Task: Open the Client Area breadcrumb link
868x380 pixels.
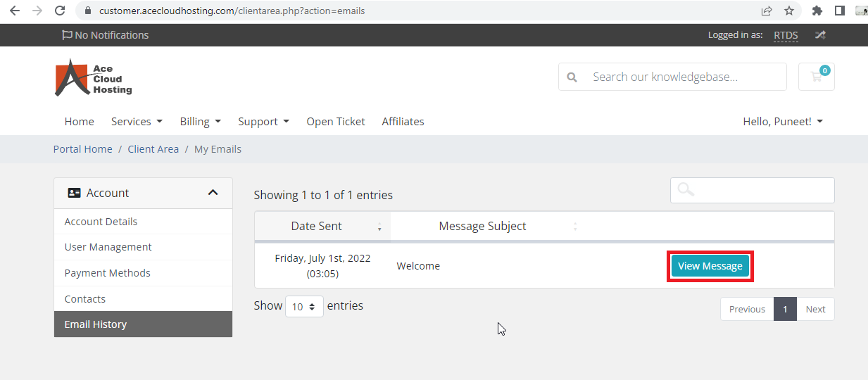Action: pos(153,149)
